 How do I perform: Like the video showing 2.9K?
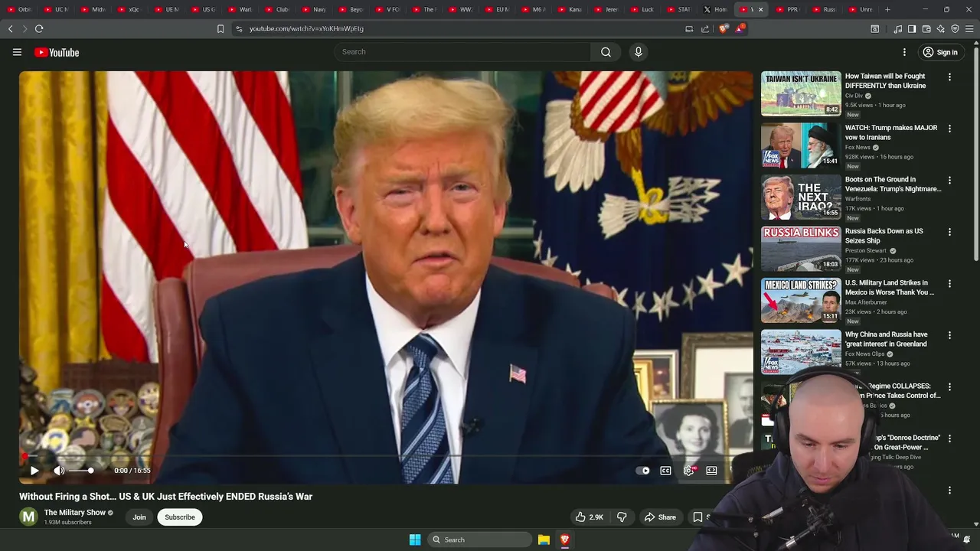tap(589, 517)
